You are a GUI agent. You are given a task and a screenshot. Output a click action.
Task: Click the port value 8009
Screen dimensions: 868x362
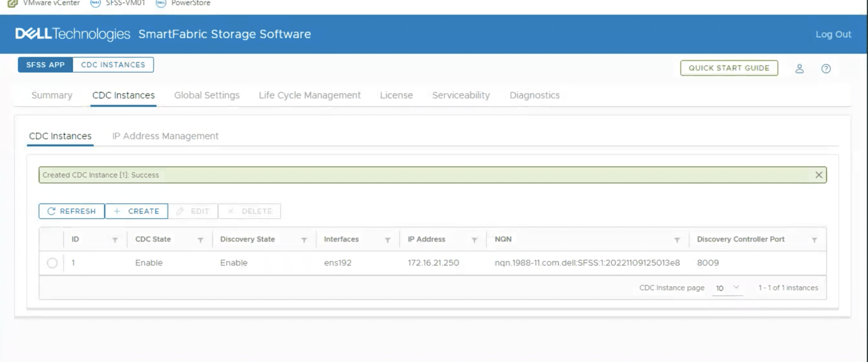click(708, 263)
